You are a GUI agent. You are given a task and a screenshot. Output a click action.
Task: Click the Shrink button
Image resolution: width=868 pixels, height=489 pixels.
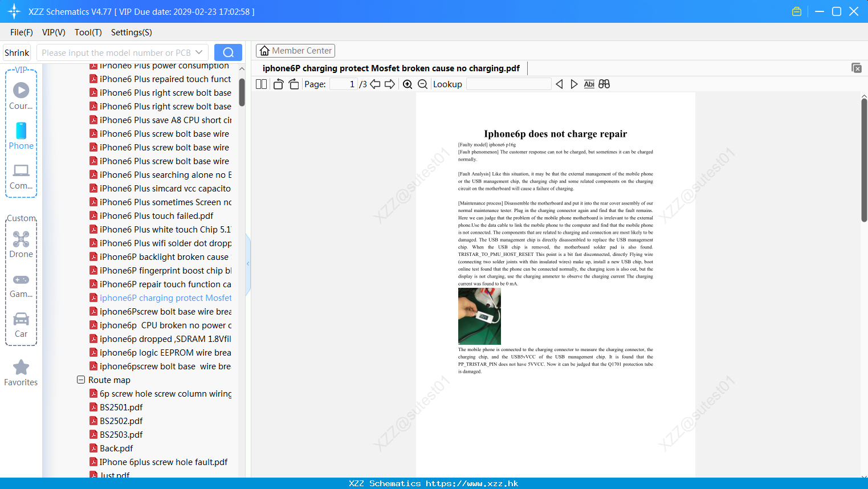[17, 52]
